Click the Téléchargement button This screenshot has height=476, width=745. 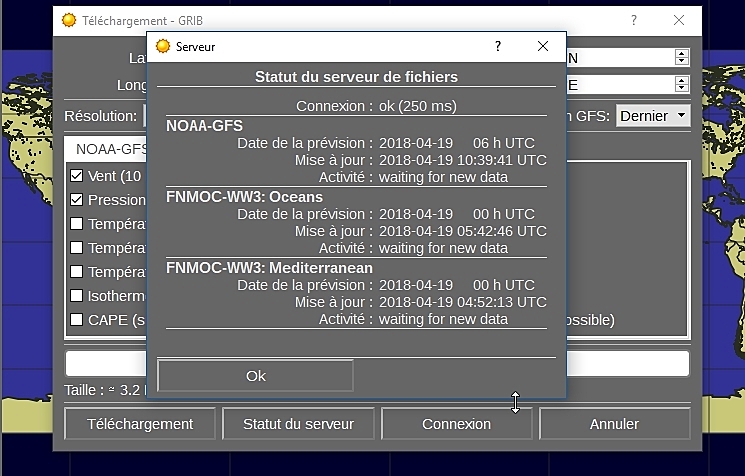pyautogui.click(x=140, y=424)
